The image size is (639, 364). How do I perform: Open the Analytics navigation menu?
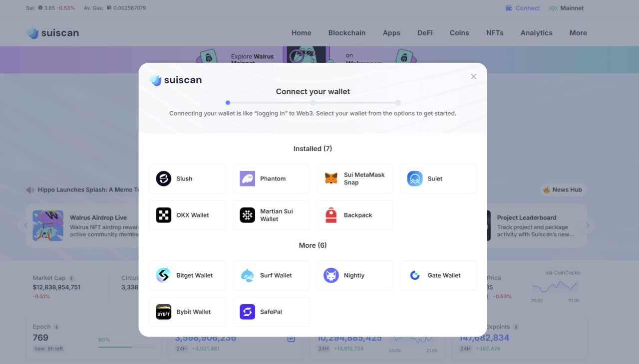[536, 33]
